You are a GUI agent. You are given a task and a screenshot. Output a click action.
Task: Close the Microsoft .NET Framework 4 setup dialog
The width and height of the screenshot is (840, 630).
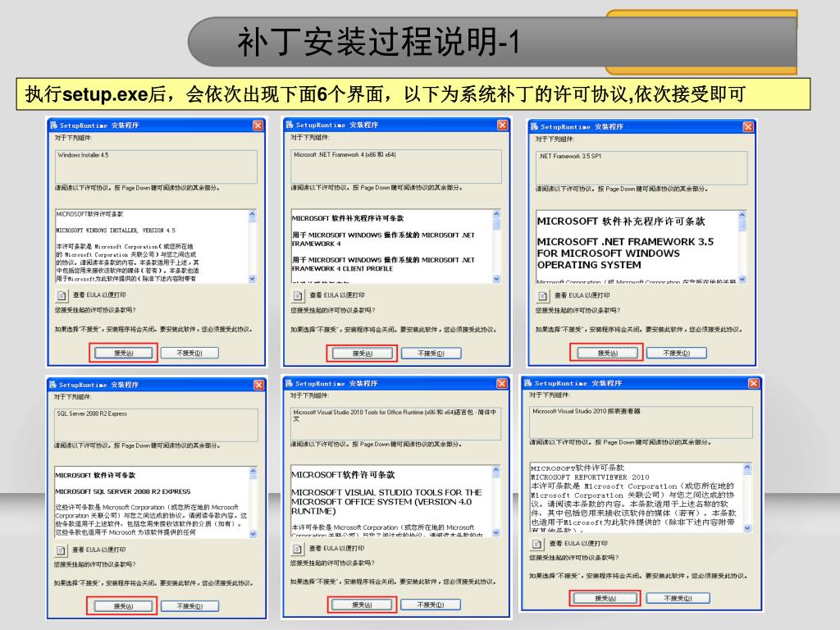502,125
